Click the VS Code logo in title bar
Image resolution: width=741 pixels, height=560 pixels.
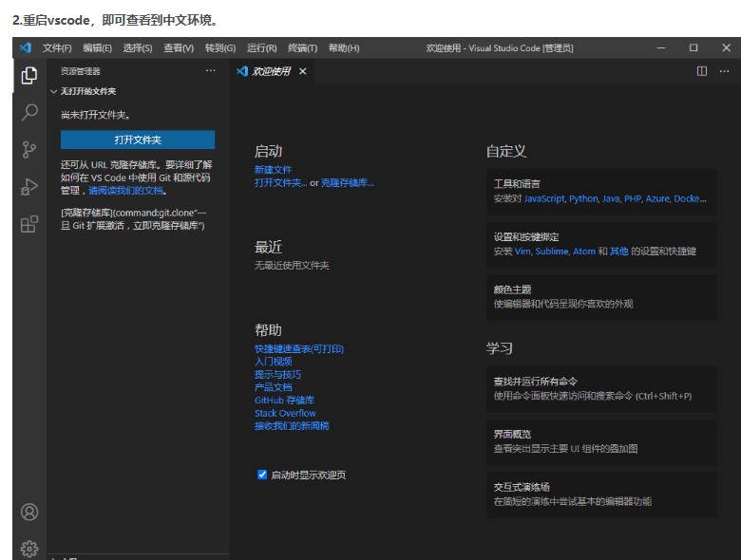click(26, 47)
